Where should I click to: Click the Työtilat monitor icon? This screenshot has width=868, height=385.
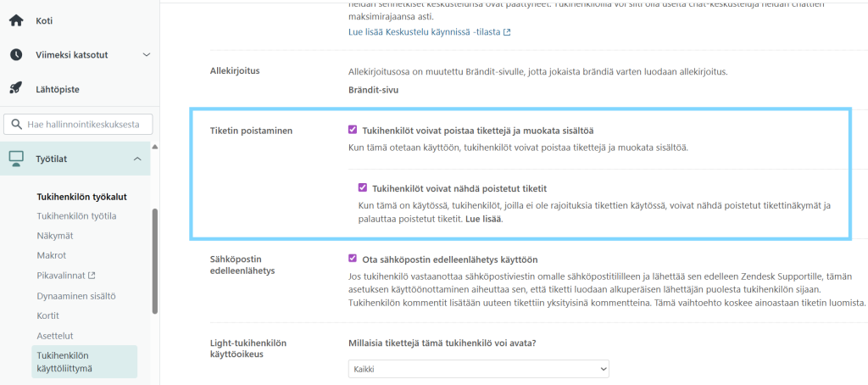pos(16,158)
